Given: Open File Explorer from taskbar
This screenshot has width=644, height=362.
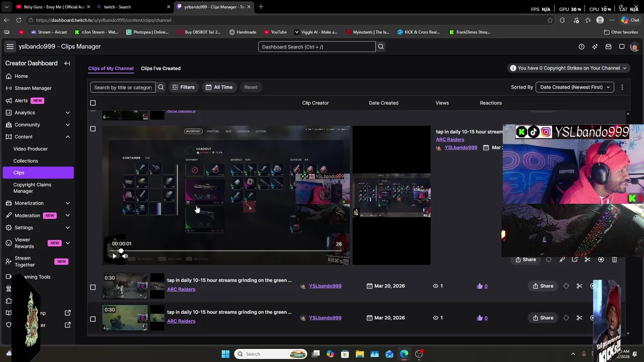Looking at the screenshot, I should [x=360, y=354].
